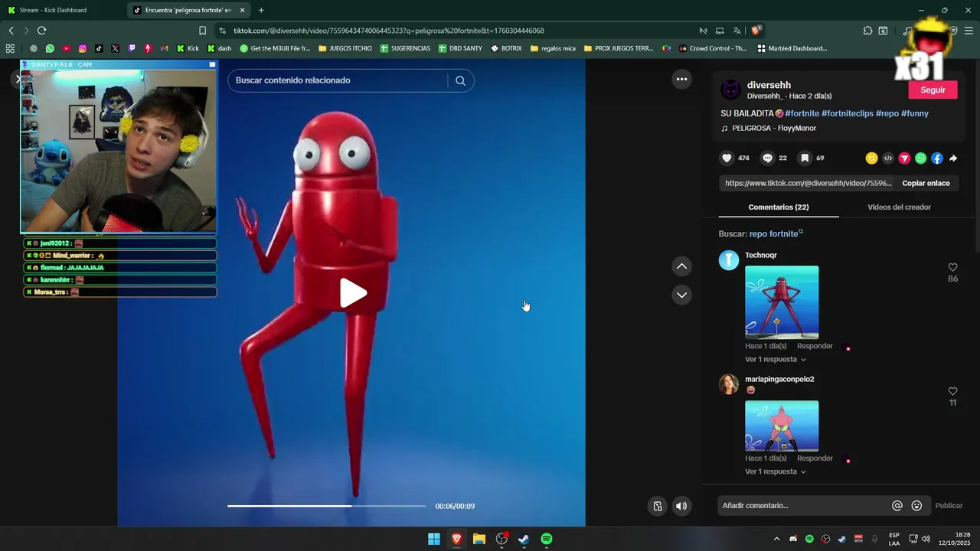Open Steam from the taskbar
The image size is (980, 551).
pos(524,539)
